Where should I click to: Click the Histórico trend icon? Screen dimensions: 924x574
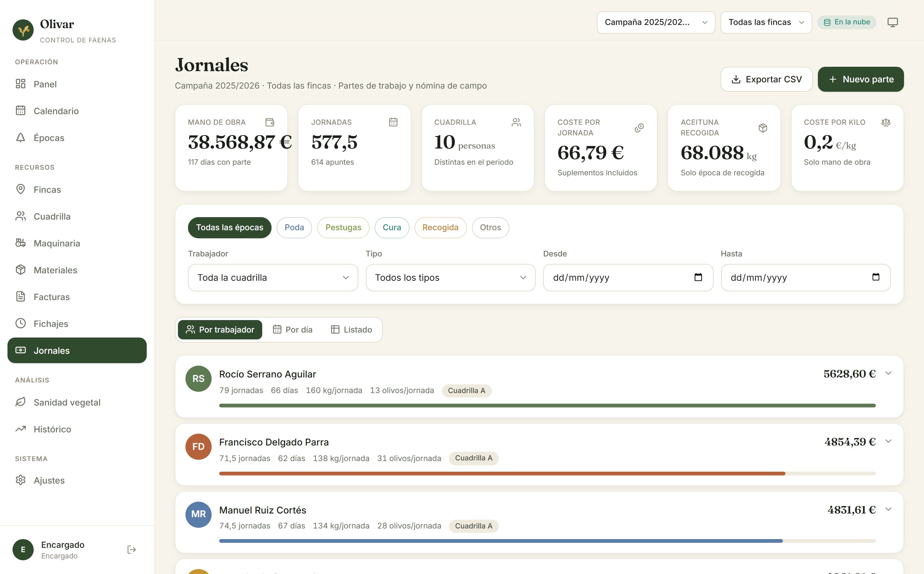pos(21,429)
